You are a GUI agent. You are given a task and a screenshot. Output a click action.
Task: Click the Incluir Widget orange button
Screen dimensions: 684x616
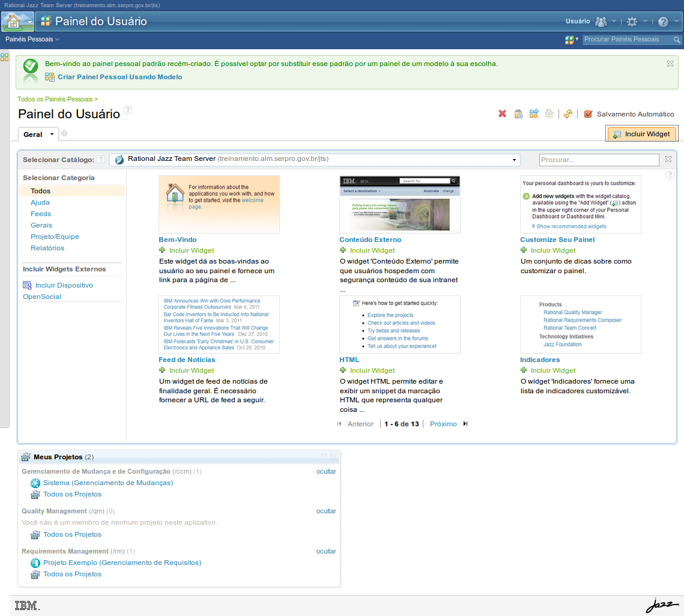pyautogui.click(x=641, y=134)
